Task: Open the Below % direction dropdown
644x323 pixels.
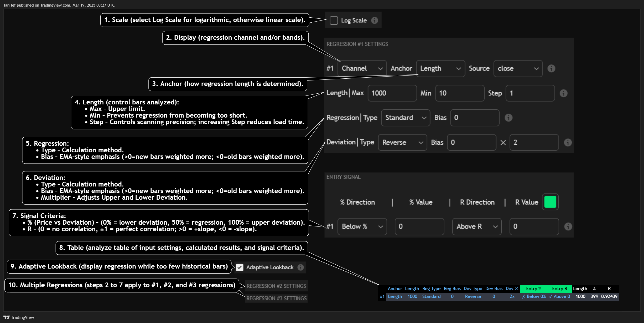Action: tap(362, 226)
